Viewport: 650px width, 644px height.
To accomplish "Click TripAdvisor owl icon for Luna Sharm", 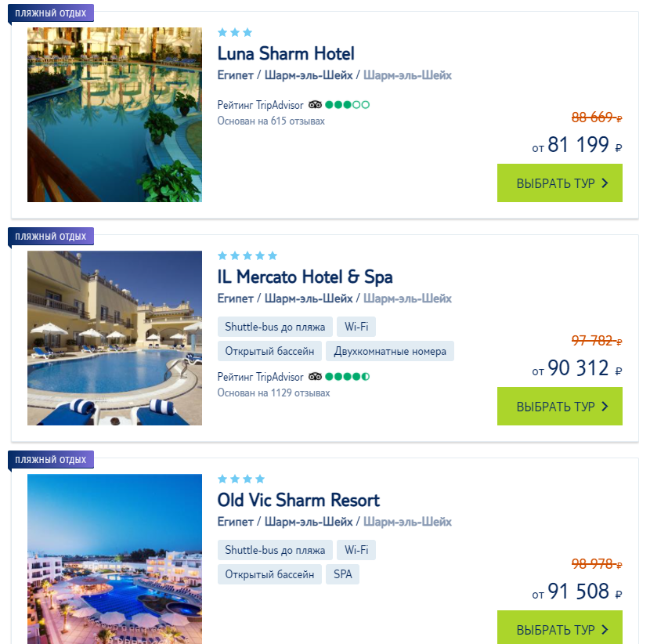I will [x=315, y=104].
